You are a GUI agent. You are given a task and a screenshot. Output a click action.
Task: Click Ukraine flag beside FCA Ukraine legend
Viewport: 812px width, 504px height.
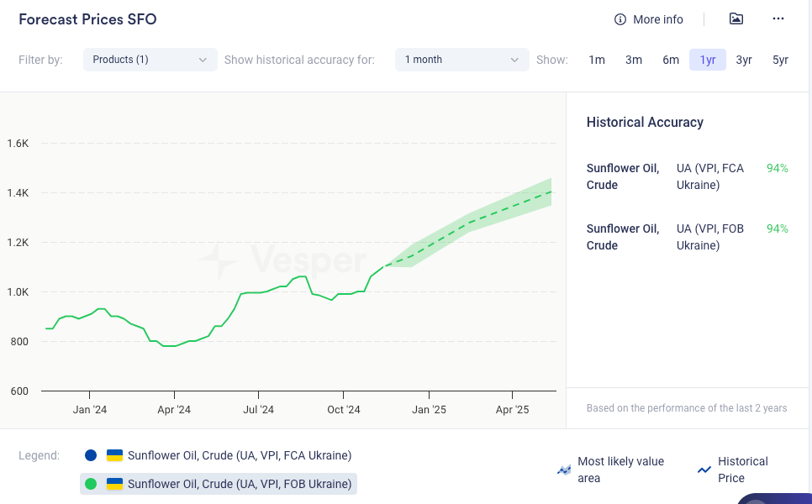click(x=114, y=455)
